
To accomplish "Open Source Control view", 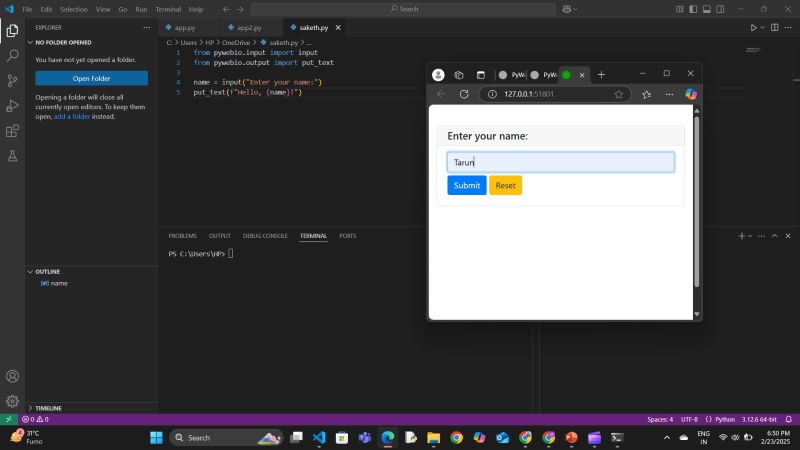I will 12,81.
